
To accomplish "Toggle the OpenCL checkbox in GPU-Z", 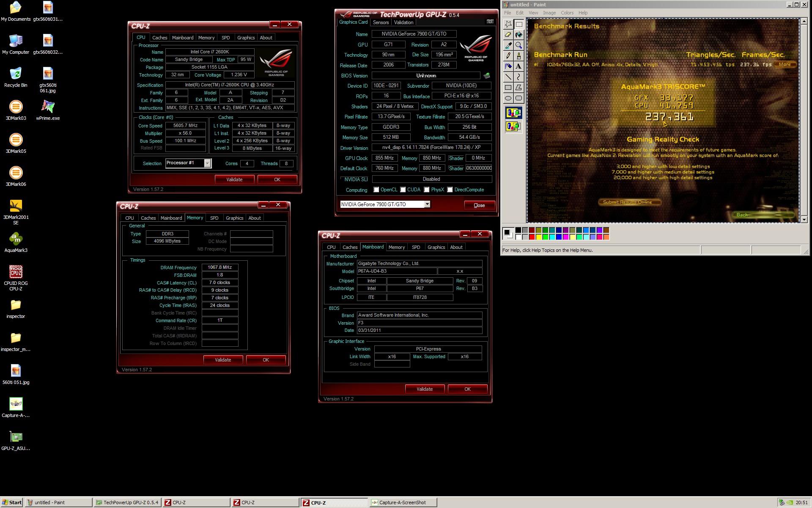I will coord(376,190).
